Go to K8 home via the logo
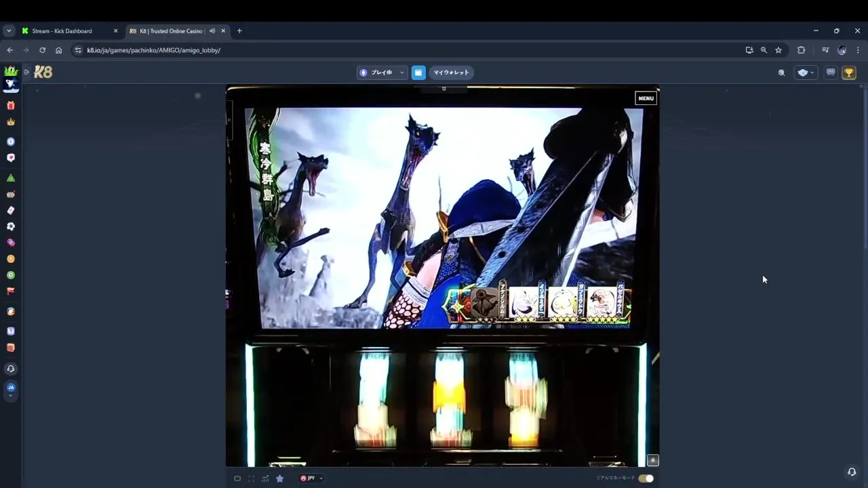The width and height of the screenshot is (868, 488). coord(43,72)
